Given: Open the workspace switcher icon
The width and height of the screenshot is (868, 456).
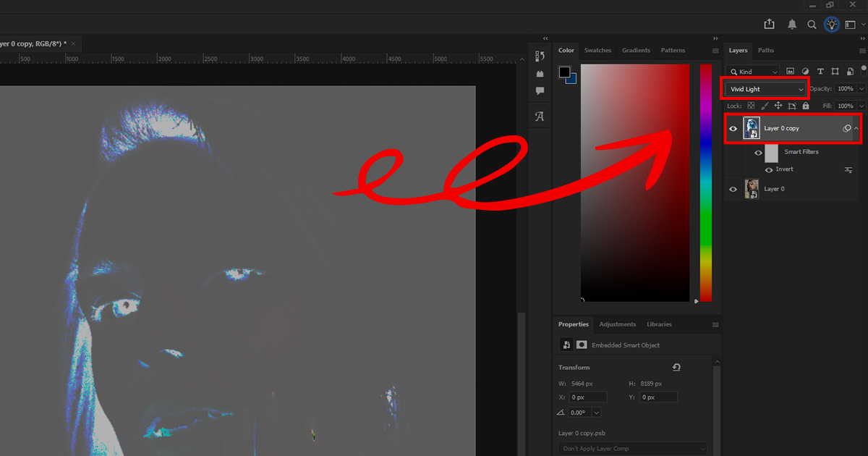Looking at the screenshot, I should tap(850, 25).
